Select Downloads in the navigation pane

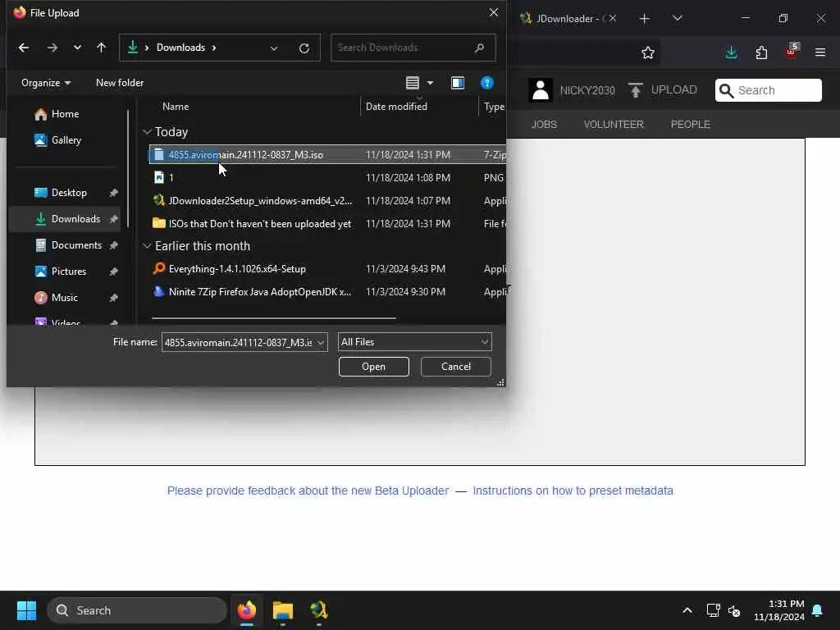pyautogui.click(x=64, y=219)
